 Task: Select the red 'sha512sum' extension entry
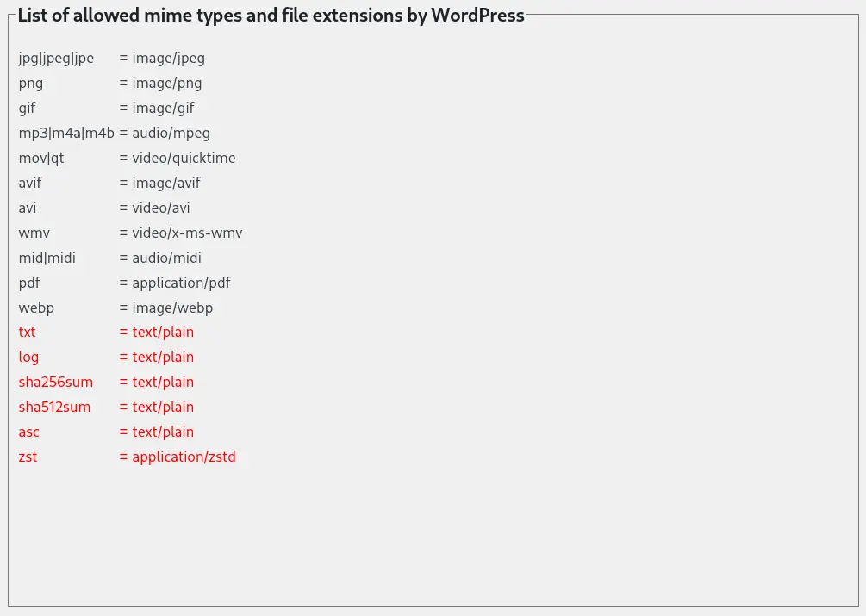click(x=54, y=407)
